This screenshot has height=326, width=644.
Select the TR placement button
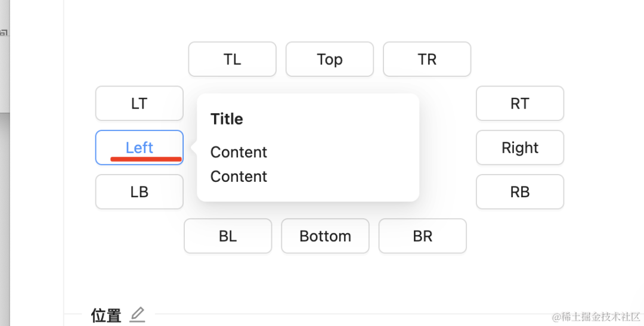(x=427, y=59)
